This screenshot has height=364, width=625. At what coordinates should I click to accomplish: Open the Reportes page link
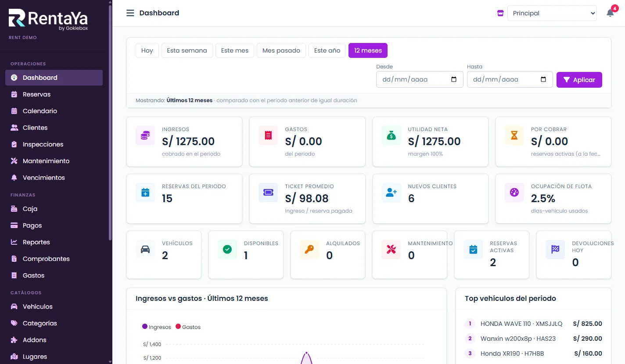54,242
